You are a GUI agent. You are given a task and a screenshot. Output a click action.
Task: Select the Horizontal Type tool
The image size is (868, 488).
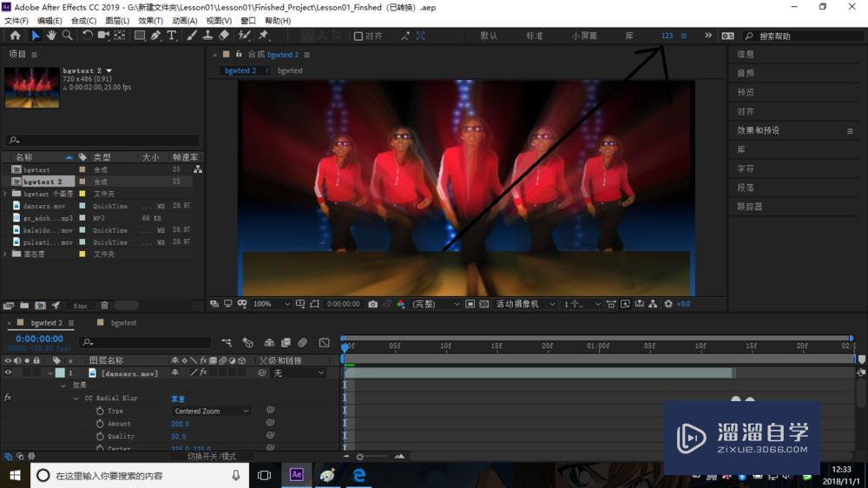point(172,36)
